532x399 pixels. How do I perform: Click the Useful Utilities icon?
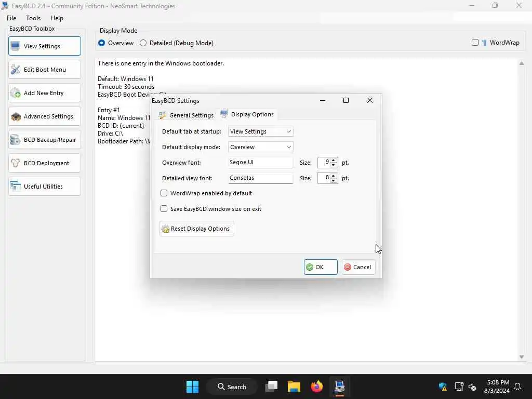pos(15,187)
